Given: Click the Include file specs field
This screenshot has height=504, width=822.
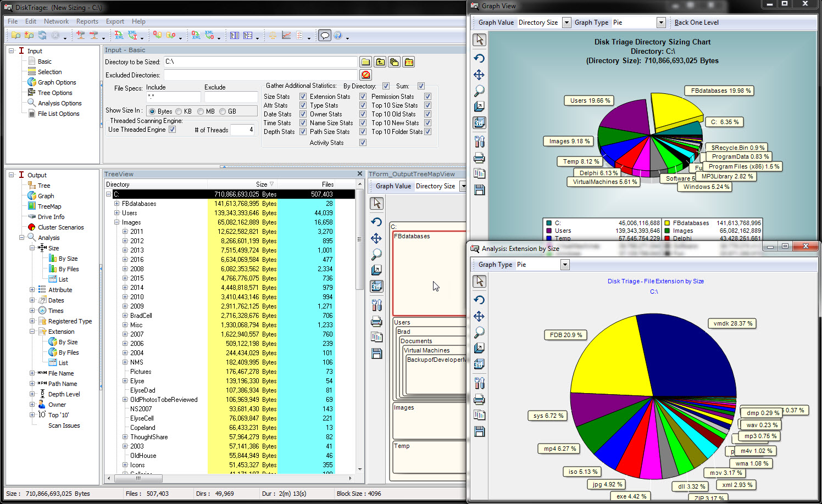Looking at the screenshot, I should point(173,97).
